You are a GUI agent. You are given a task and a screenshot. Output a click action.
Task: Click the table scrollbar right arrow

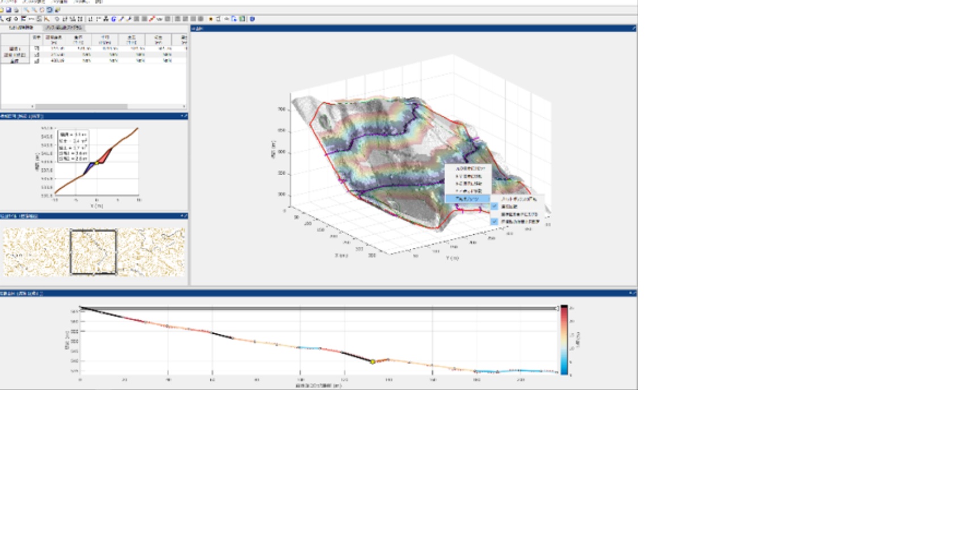pos(184,106)
